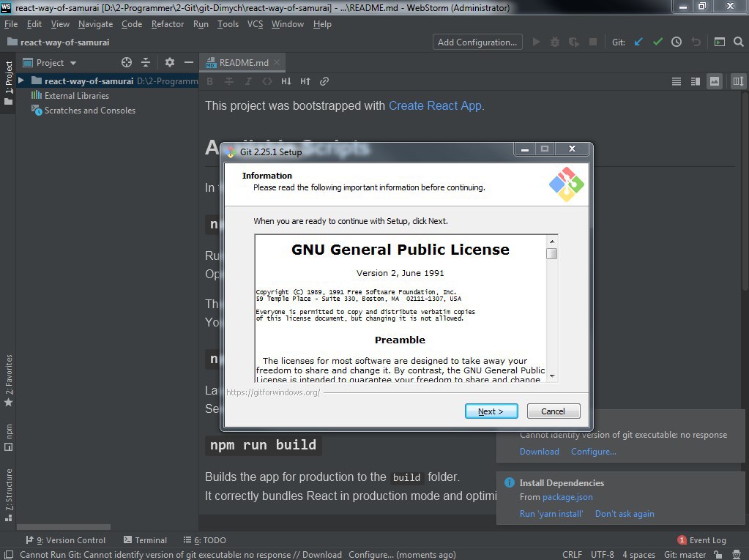Image resolution: width=749 pixels, height=560 pixels.
Task: Click the Git commit checkmark icon
Action: pos(657,42)
